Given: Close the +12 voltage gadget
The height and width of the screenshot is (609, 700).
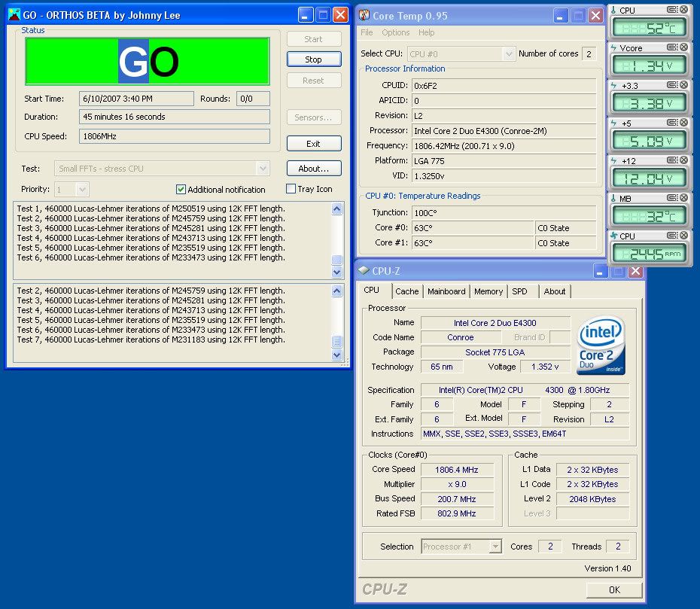Looking at the screenshot, I should [683, 160].
